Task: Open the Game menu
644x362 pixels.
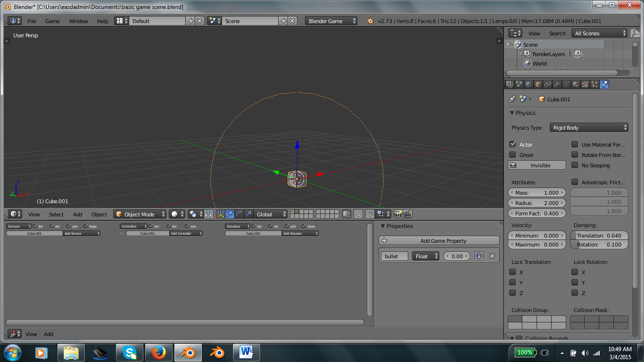Action: point(52,21)
